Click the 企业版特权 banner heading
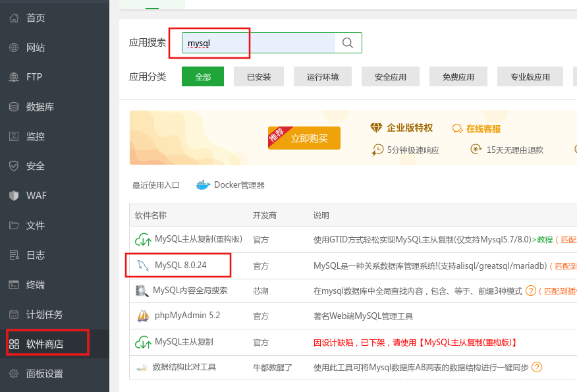 [x=410, y=128]
